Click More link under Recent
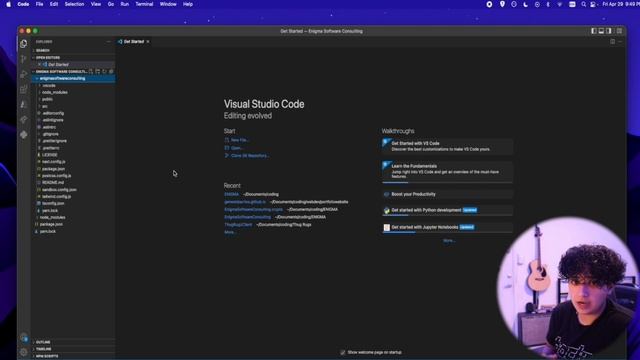The height and width of the screenshot is (360, 640). pyautogui.click(x=230, y=232)
